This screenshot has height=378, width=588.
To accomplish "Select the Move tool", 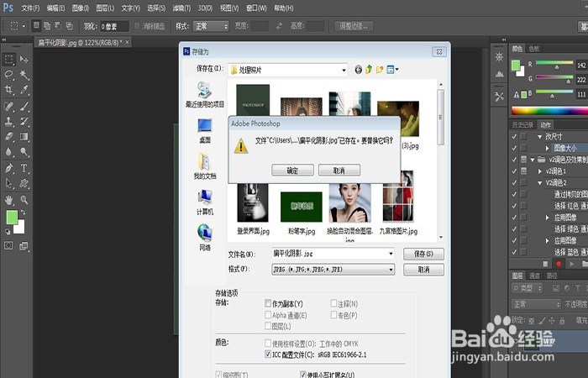I will pos(24,60).
